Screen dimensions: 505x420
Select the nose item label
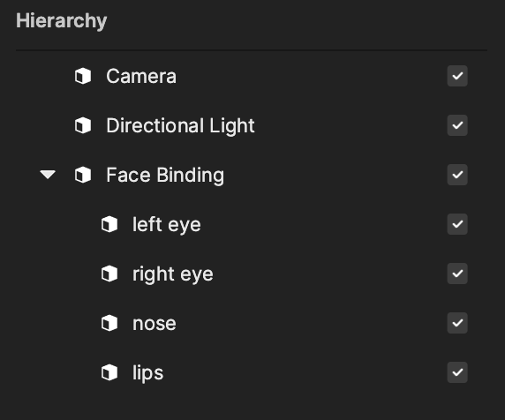(x=155, y=324)
